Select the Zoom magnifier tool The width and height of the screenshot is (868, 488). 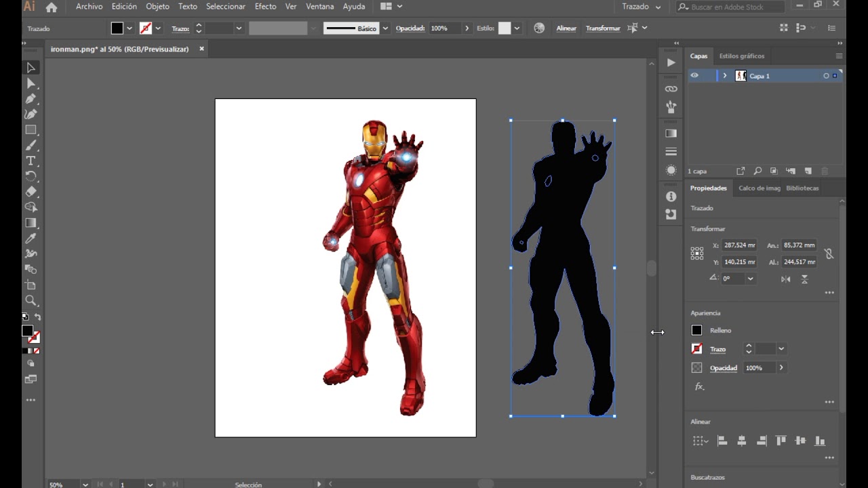[x=31, y=300]
